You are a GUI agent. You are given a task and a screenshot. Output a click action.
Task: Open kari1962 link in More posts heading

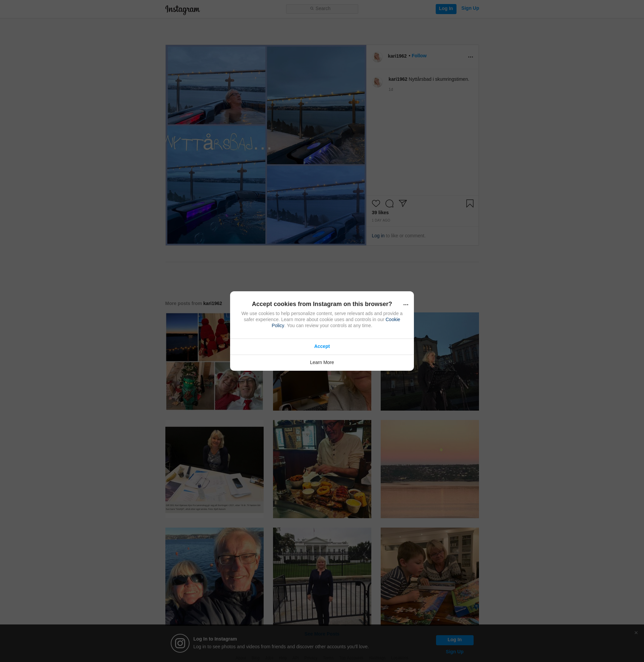(x=212, y=303)
